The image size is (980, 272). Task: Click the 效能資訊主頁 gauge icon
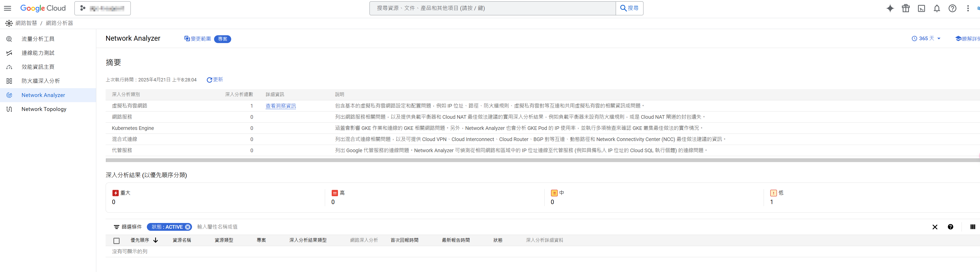click(9, 67)
